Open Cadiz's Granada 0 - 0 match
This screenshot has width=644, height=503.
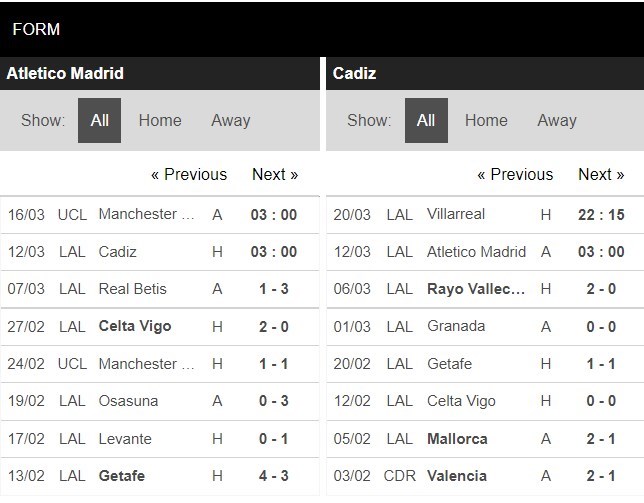(485, 327)
